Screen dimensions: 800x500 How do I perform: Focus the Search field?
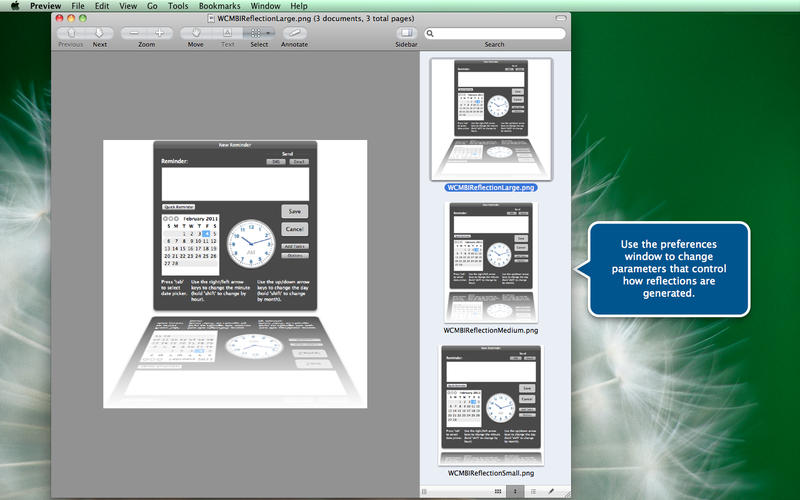point(495,34)
